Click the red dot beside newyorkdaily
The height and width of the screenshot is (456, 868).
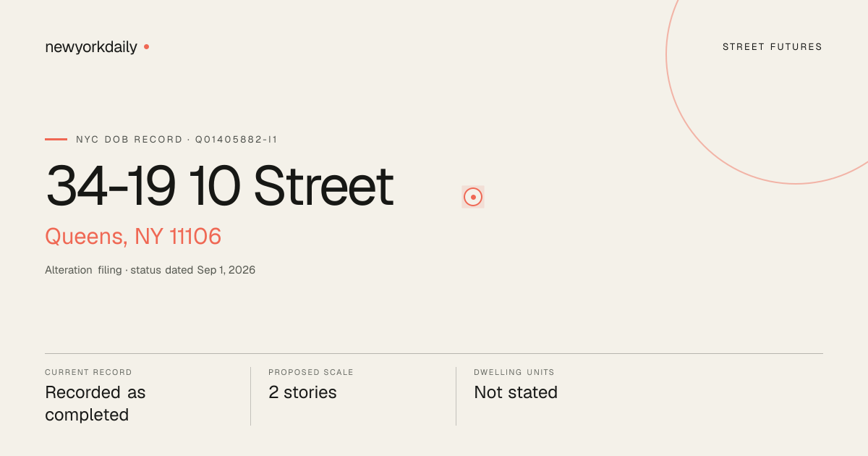(146, 46)
